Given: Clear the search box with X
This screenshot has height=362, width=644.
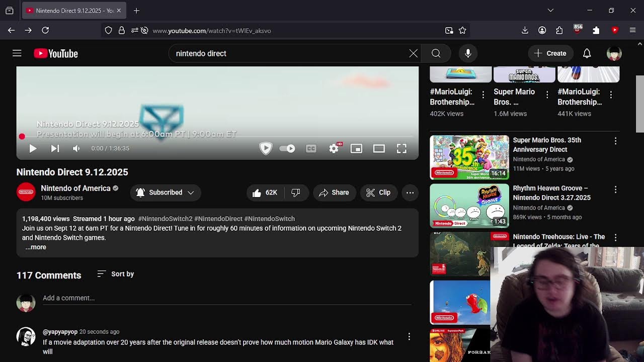Looking at the screenshot, I should pyautogui.click(x=413, y=53).
